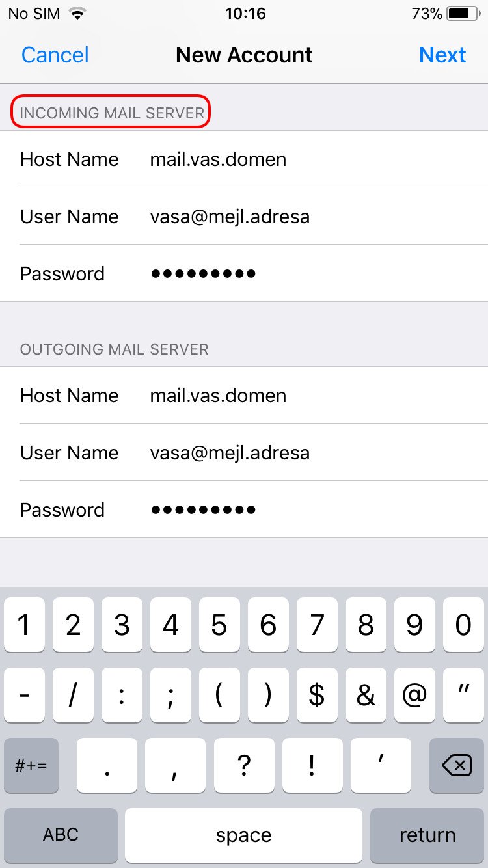This screenshot has width=488, height=868.
Task: Tap the number 5 key
Action: click(219, 625)
